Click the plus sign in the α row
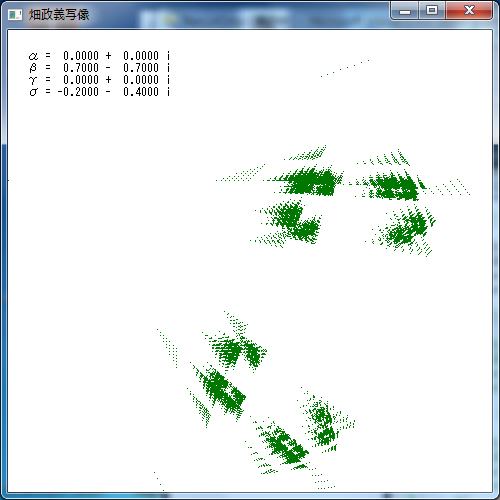 tap(108, 56)
